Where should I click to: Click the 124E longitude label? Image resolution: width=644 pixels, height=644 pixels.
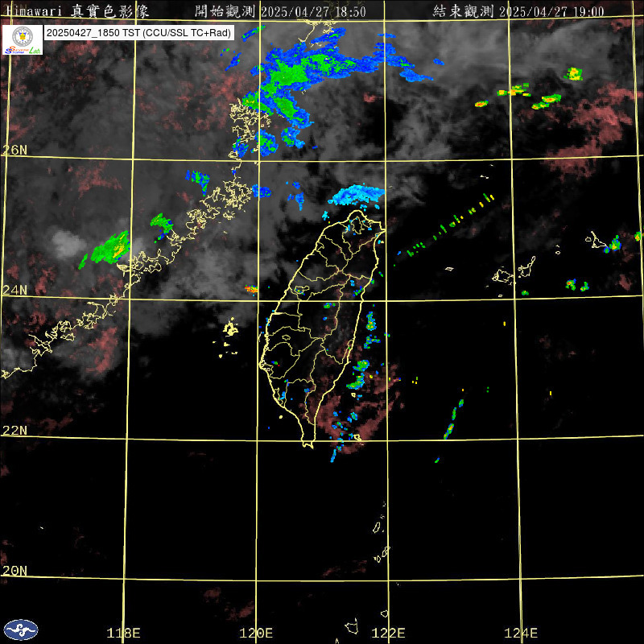[521, 633]
